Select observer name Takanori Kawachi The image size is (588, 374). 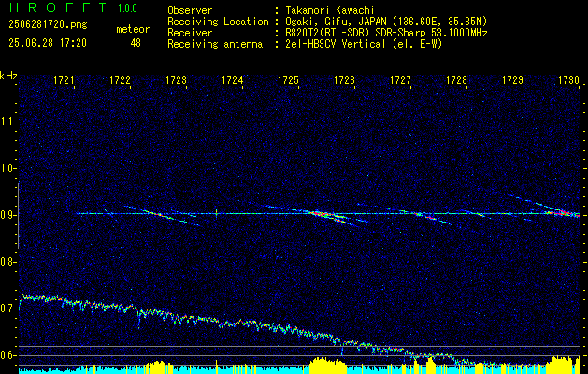[330, 10]
